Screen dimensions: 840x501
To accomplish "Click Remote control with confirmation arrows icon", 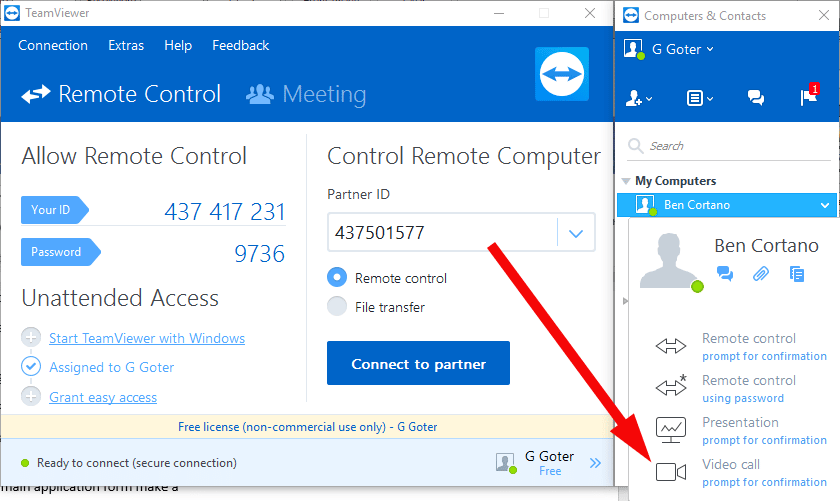I will tap(671, 346).
